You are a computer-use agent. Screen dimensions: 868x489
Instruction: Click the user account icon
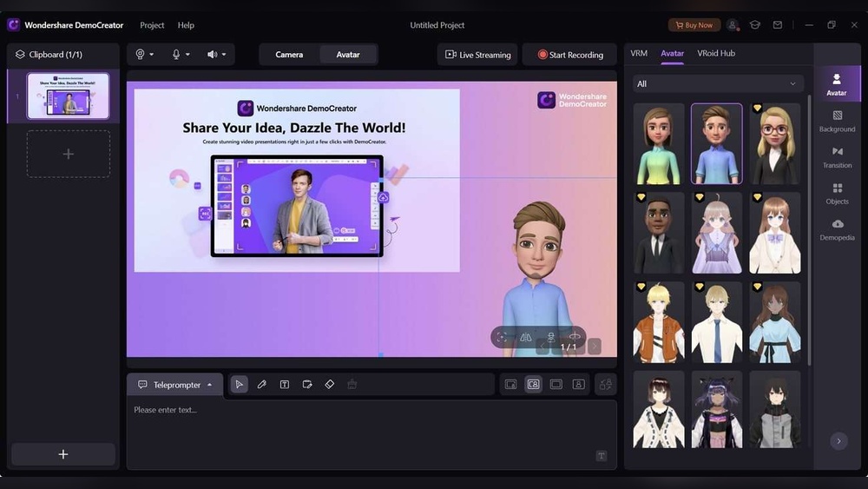pyautogui.click(x=733, y=25)
